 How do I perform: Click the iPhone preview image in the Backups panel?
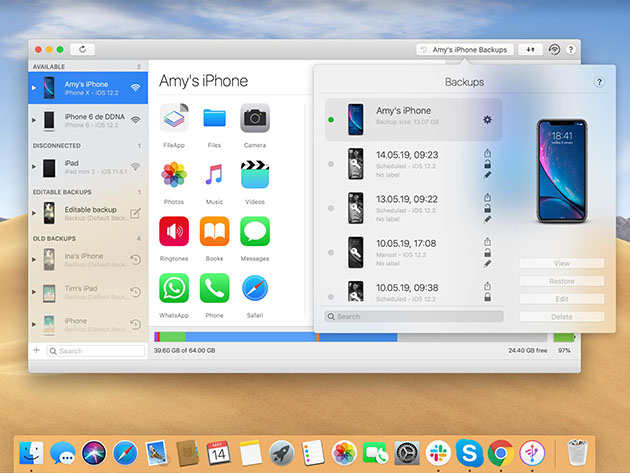click(x=562, y=171)
